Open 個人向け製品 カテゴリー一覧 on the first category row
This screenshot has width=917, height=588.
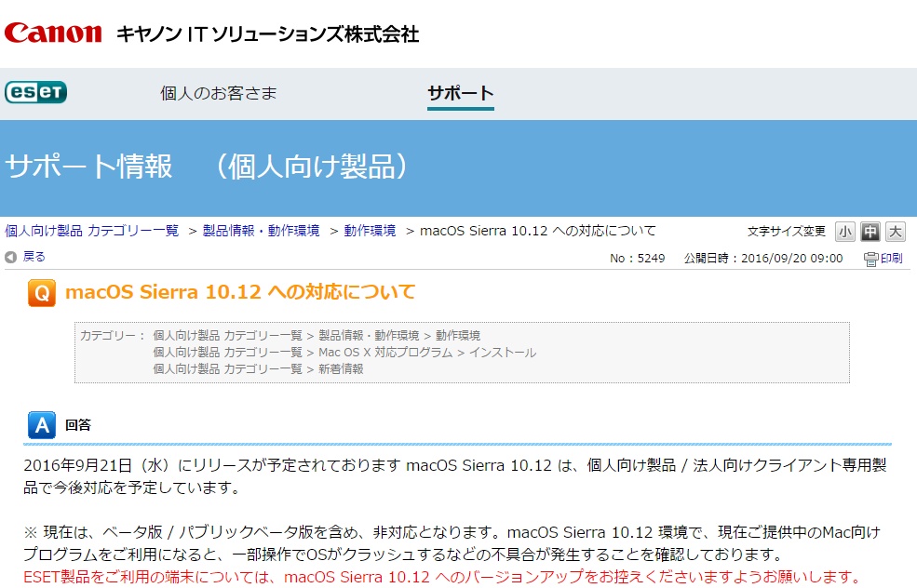(227, 336)
